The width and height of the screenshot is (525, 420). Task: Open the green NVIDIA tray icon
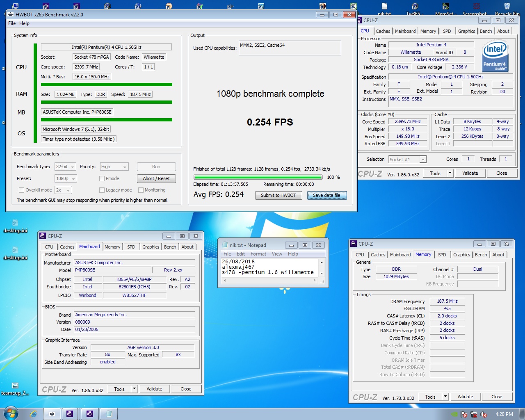pyautogui.click(x=454, y=414)
